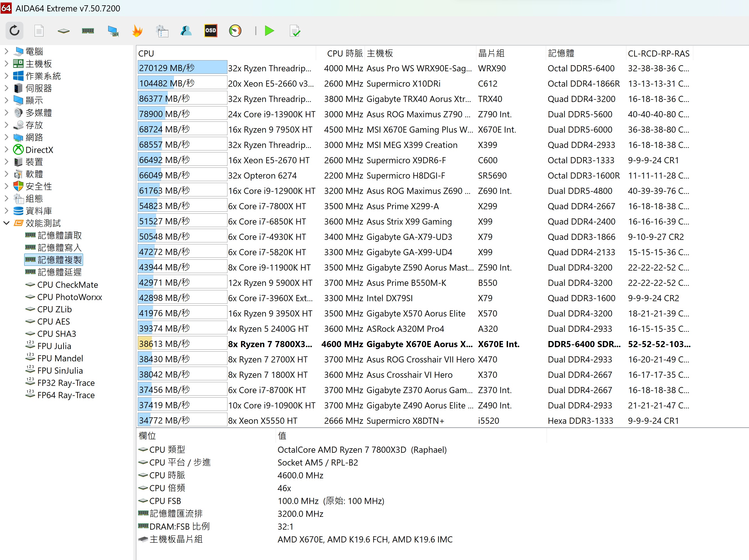Click the Refresh toolbar button

coord(14,31)
